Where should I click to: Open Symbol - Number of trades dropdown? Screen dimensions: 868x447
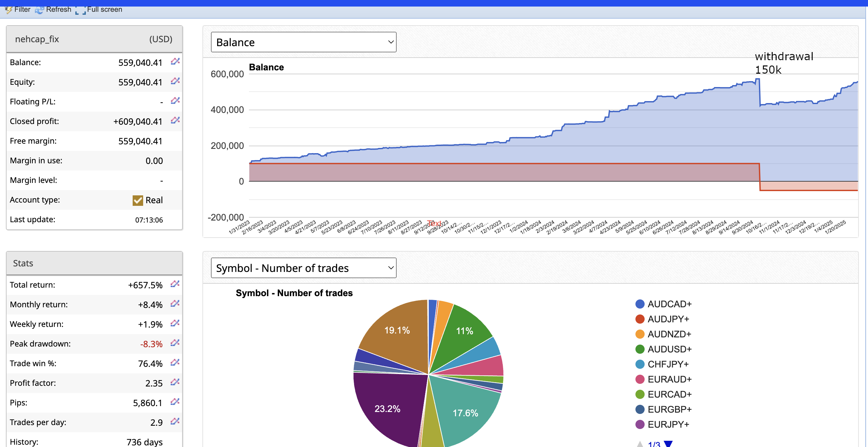click(303, 268)
